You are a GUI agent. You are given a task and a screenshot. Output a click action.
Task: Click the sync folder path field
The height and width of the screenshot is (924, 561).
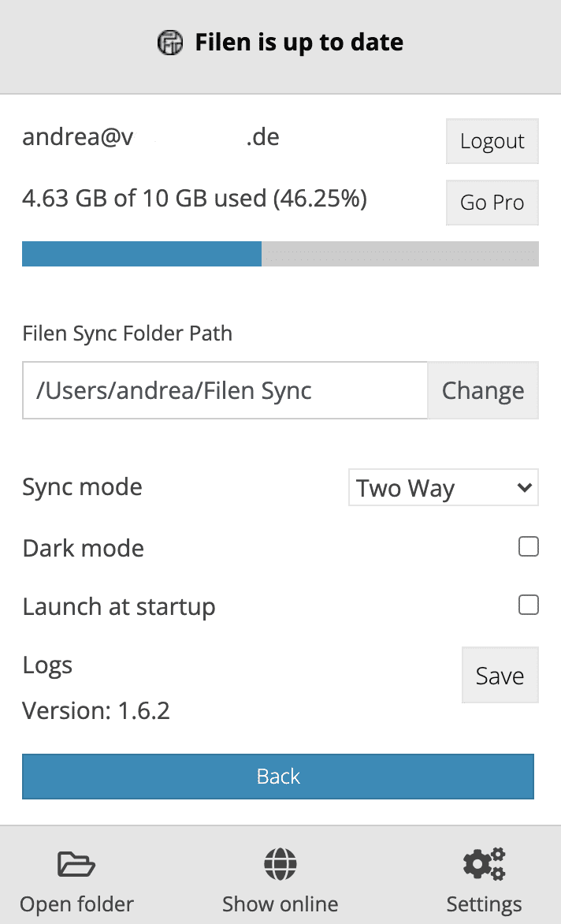pos(225,390)
